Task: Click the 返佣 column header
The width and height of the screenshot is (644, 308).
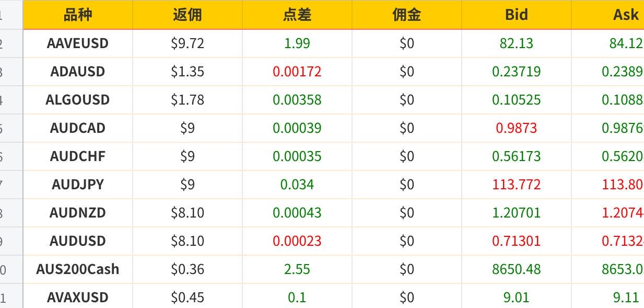Action: (x=188, y=15)
